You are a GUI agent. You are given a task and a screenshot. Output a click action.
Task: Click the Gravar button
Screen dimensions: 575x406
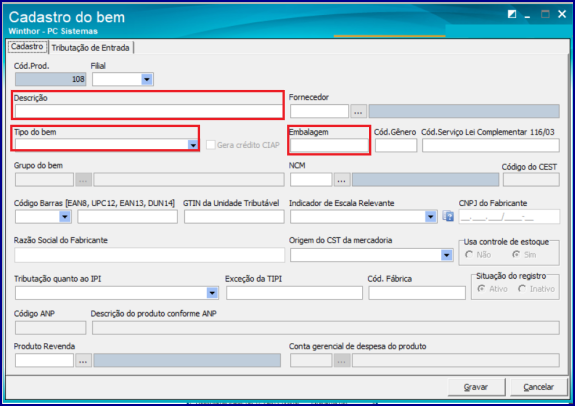tap(476, 387)
